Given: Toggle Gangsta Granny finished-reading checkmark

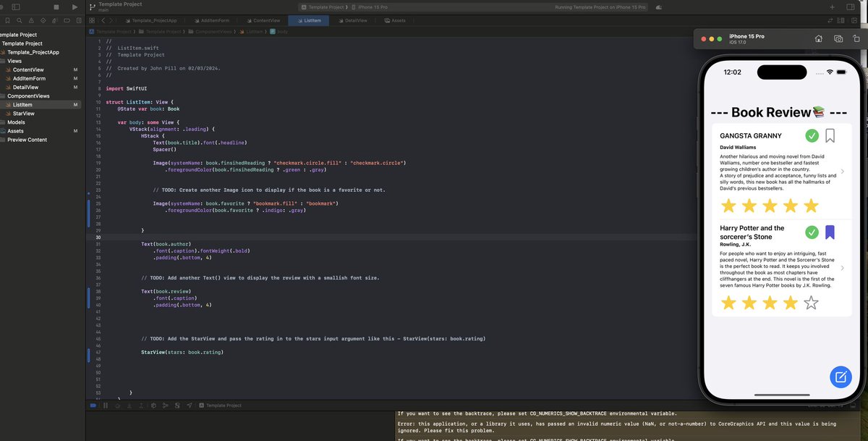Looking at the screenshot, I should coord(812,135).
